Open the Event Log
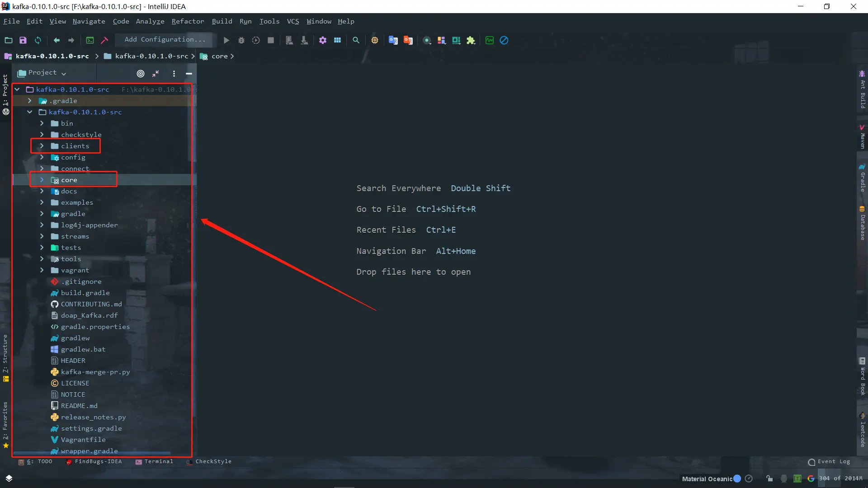The height and width of the screenshot is (488, 868). coord(829,461)
